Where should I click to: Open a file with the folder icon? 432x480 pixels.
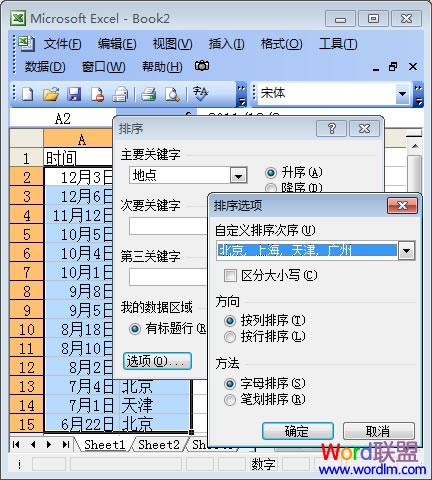pyautogui.click(x=51, y=94)
